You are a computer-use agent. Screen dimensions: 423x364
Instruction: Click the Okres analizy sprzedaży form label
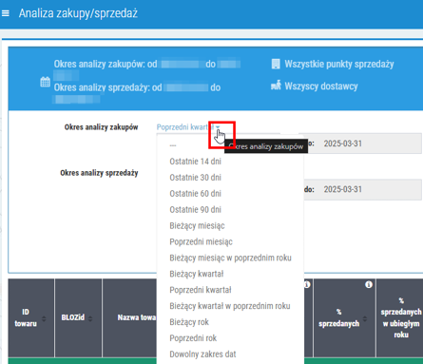pos(99,173)
